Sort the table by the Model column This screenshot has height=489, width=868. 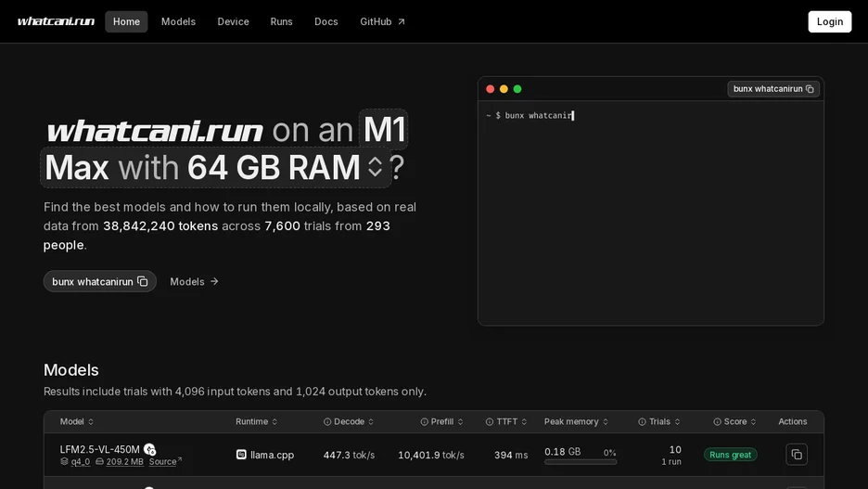coord(76,421)
